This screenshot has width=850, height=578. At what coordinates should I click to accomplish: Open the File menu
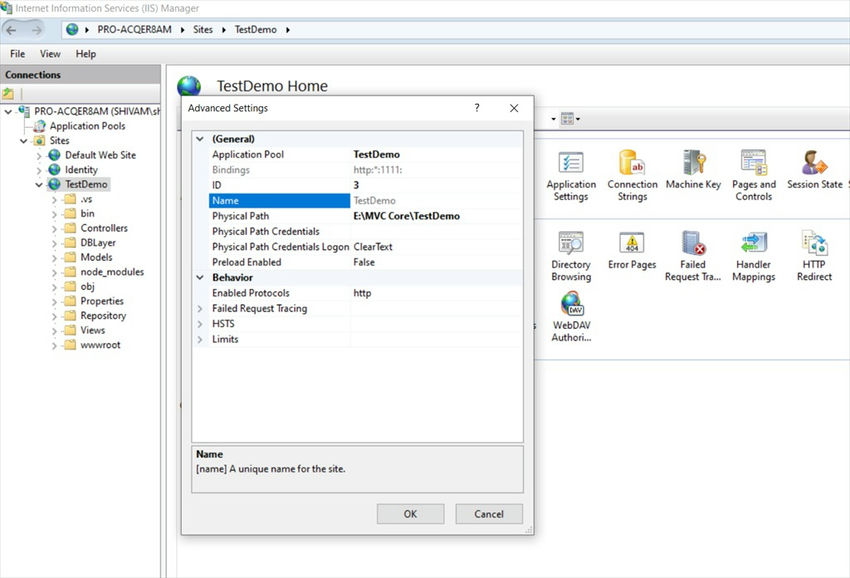17,54
